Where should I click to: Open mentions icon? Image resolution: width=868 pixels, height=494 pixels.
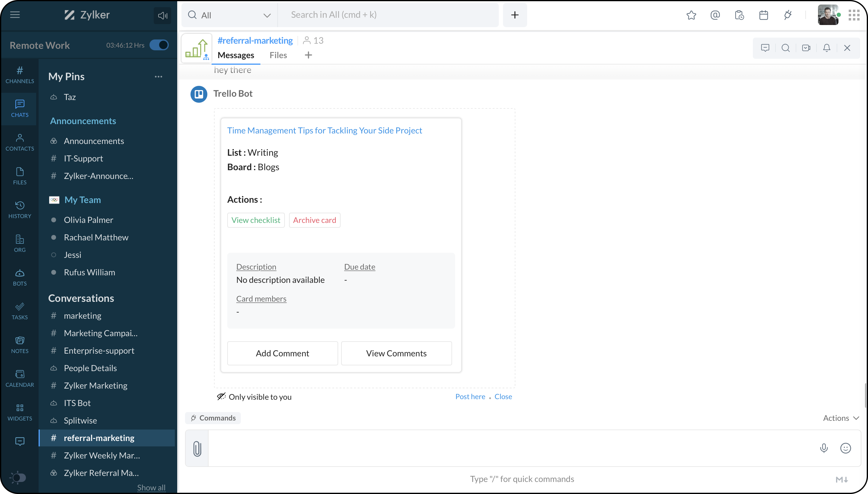click(x=715, y=15)
